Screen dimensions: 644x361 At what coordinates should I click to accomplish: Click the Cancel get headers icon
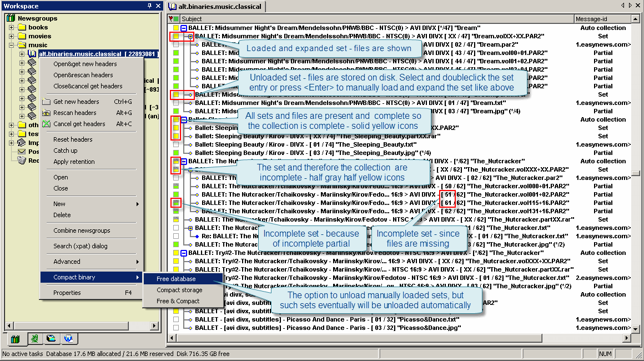[x=46, y=124]
